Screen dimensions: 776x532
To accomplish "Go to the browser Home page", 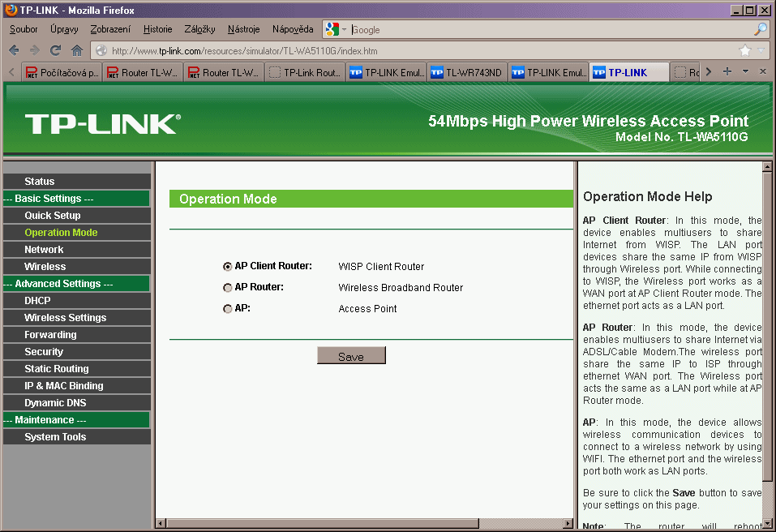I will [77, 50].
